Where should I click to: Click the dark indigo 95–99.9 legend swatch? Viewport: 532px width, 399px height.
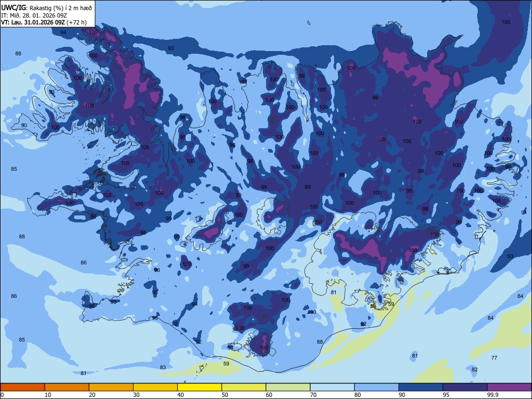[465, 387]
